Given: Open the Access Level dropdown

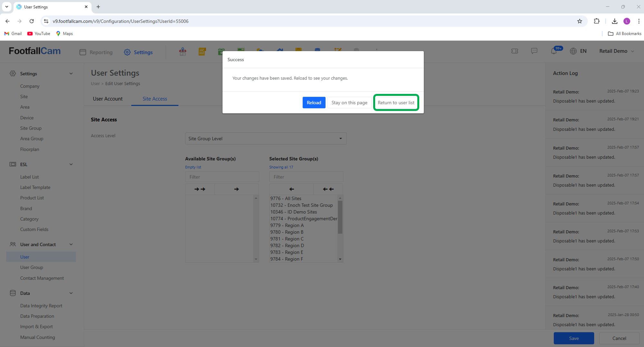Looking at the screenshot, I should click(266, 139).
